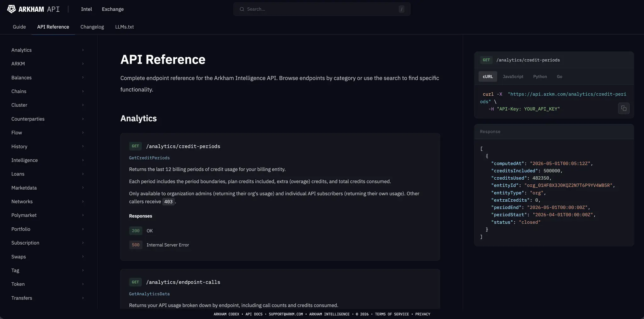The width and height of the screenshot is (644, 319).
Task: Click the periodStart value in response
Action: point(563,215)
